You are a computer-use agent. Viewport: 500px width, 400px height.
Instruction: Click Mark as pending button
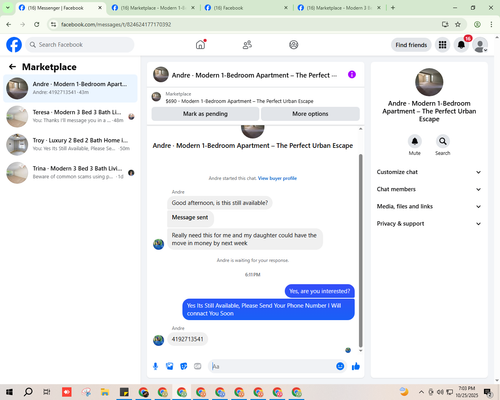click(x=205, y=114)
